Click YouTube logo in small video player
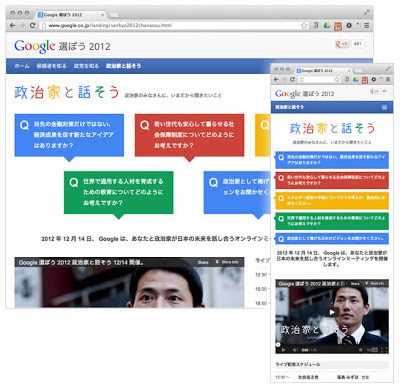 tap(372, 350)
